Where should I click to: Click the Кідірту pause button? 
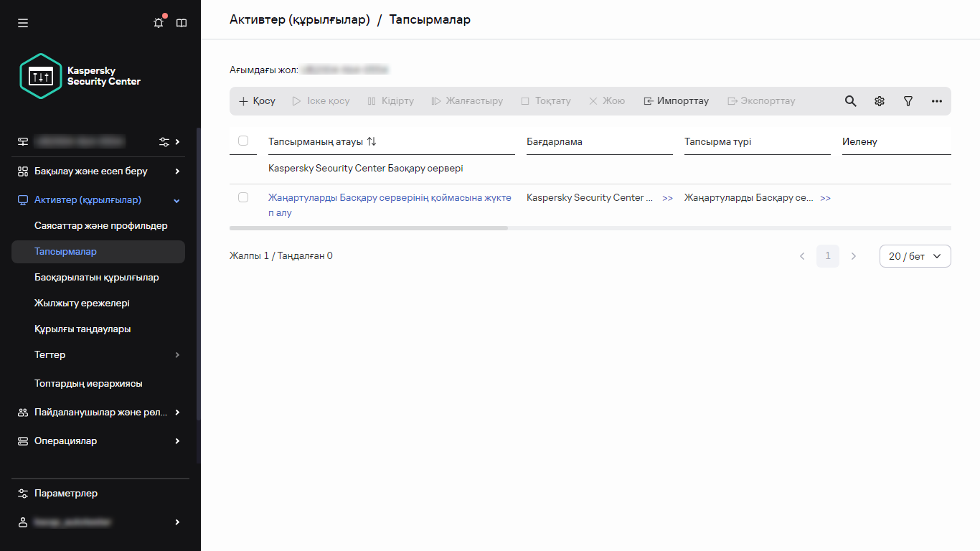(x=390, y=101)
